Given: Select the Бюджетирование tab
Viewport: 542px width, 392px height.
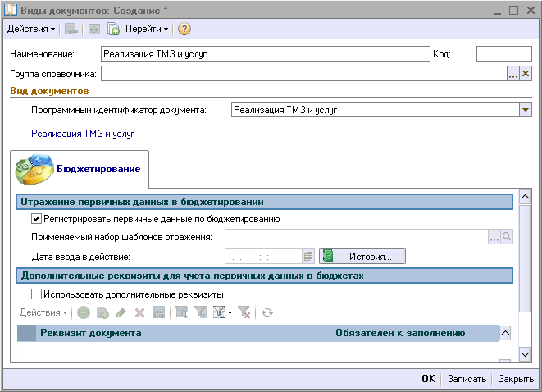Looking at the screenshot, I should coord(80,169).
